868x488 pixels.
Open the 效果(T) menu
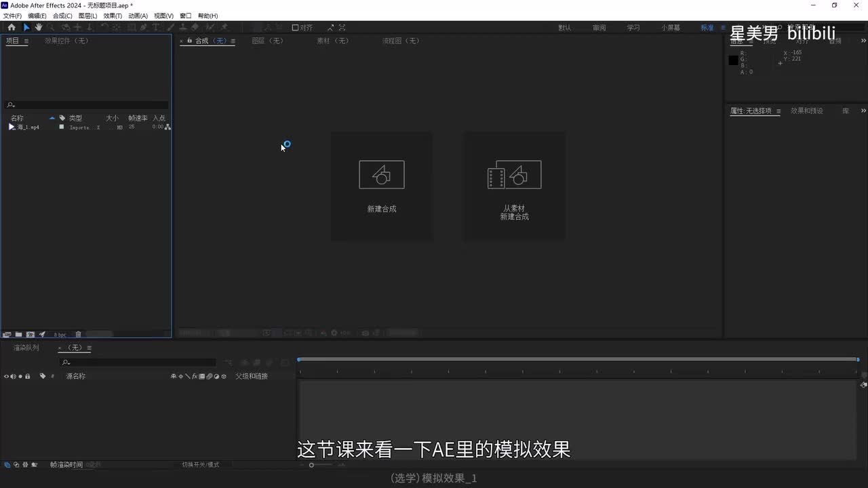[x=113, y=16]
